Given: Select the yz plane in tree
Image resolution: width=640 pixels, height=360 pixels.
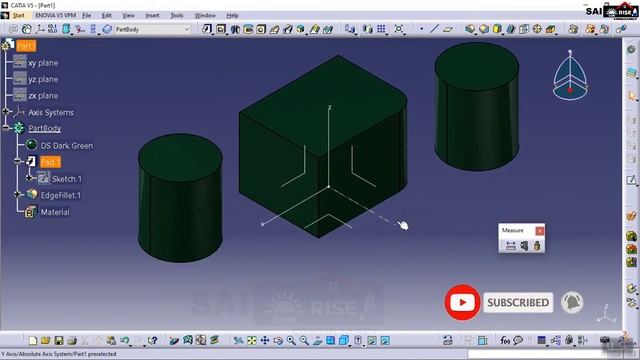Looking at the screenshot, I should pyautogui.click(x=43, y=79).
